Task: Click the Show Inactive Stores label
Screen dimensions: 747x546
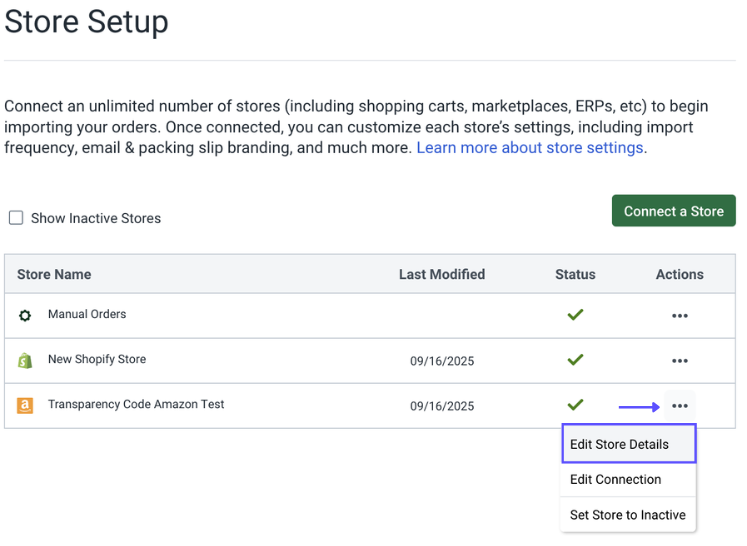Action: tap(96, 218)
